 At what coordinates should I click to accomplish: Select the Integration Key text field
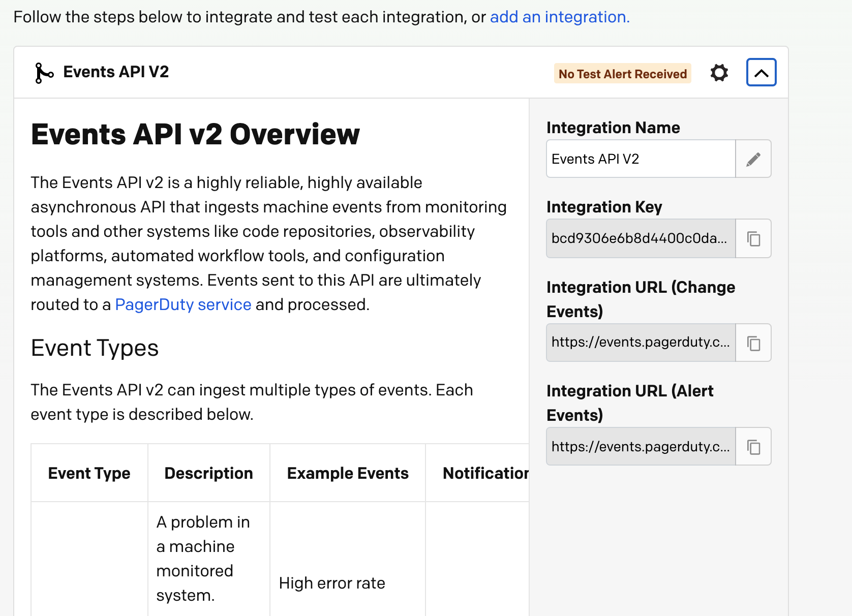[641, 238]
